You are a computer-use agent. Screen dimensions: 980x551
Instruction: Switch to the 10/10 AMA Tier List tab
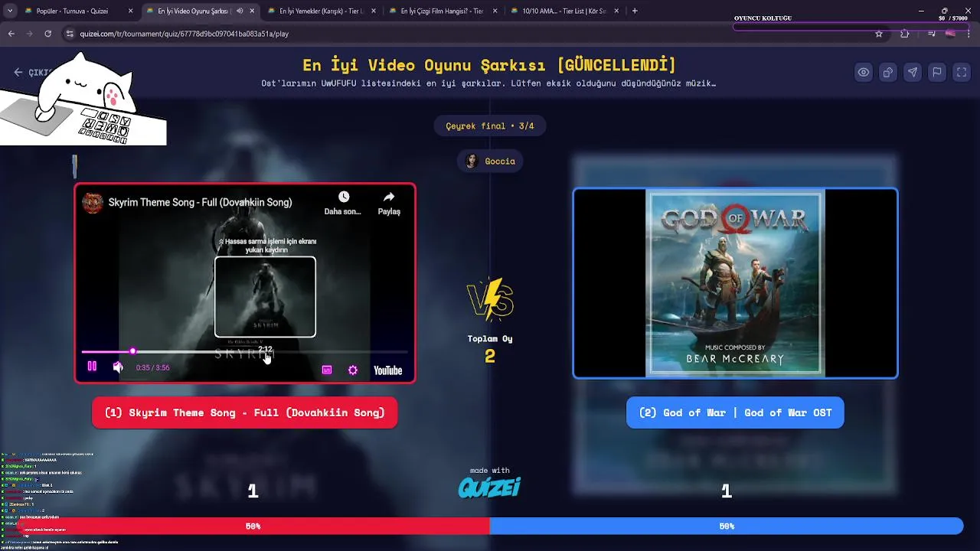[x=564, y=11]
